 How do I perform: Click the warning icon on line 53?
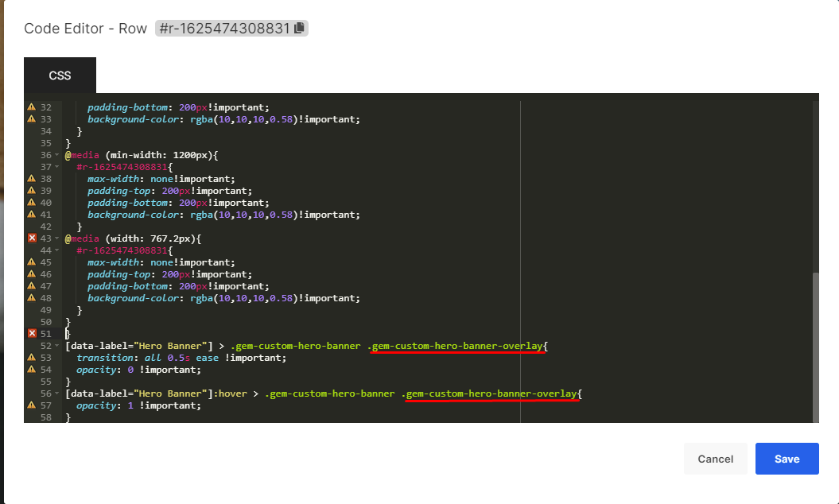click(x=32, y=358)
